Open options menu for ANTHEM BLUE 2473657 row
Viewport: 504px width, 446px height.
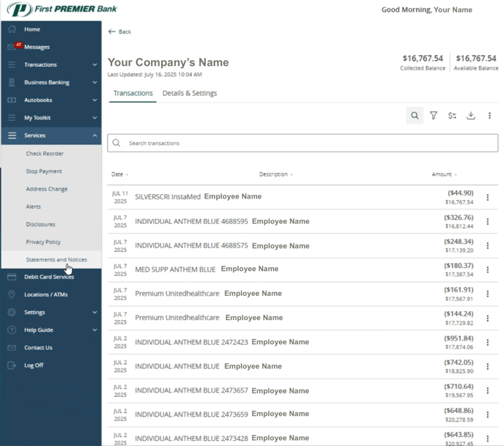(x=488, y=390)
